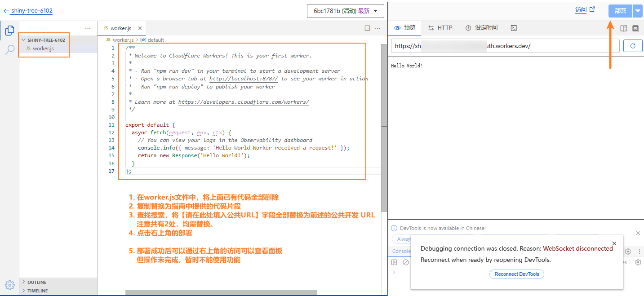This screenshot has width=644, height=296.
Task: Click the Manage gear icon at bottom left
Action: (9, 285)
